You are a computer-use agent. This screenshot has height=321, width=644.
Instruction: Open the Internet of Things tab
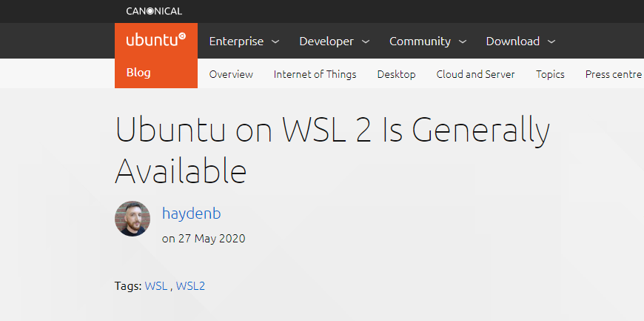[315, 74]
